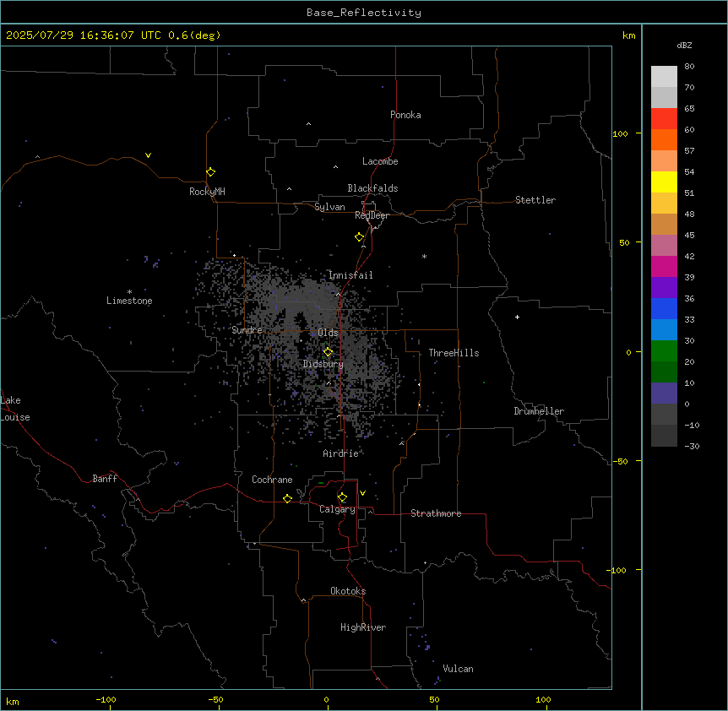The image size is (728, 711).
Task: Click the Airdrie city label
Action: pyautogui.click(x=341, y=453)
